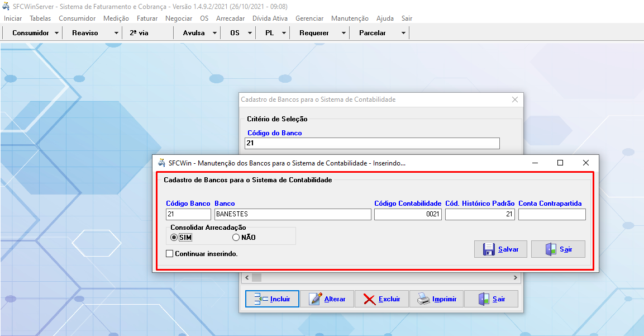Expand the Consumidor toolbar dropdown arrow
Viewport: 644px width, 336px height.
click(x=57, y=33)
